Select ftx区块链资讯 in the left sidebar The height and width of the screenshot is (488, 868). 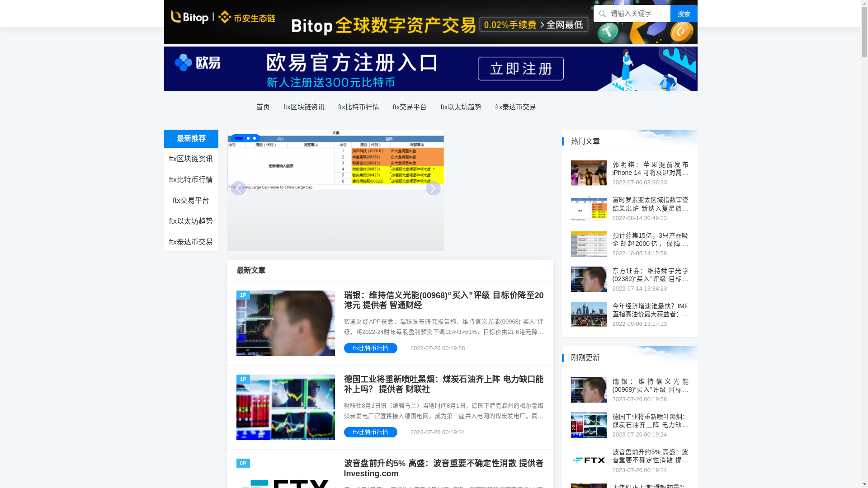coord(191,159)
